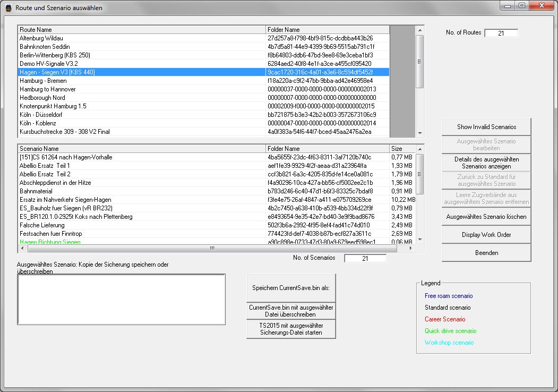Select route Demo HV-Signale V3.2
558x392 pixels.
203,64
